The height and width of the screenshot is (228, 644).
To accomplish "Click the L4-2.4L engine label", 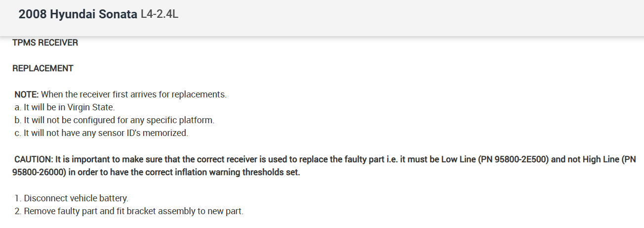I will tap(160, 14).
